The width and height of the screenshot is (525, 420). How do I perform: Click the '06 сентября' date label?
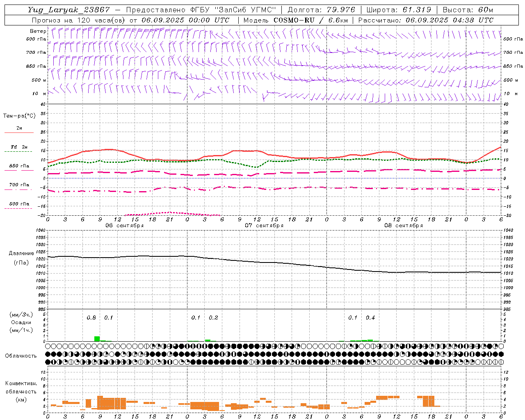point(124,226)
